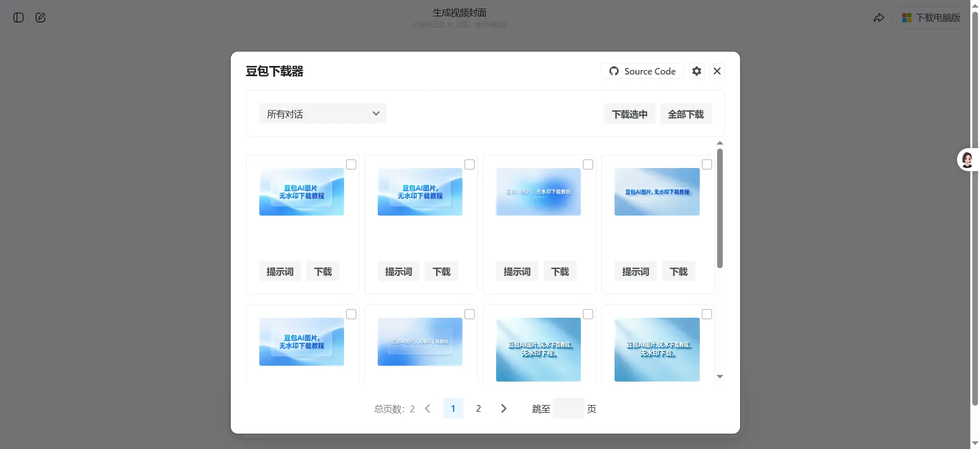Click 提示词 on third top-row card
This screenshot has width=980, height=449.
point(517,271)
